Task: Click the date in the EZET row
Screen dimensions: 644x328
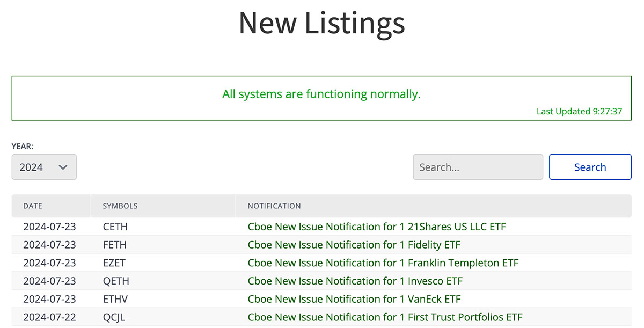Action: (x=49, y=263)
